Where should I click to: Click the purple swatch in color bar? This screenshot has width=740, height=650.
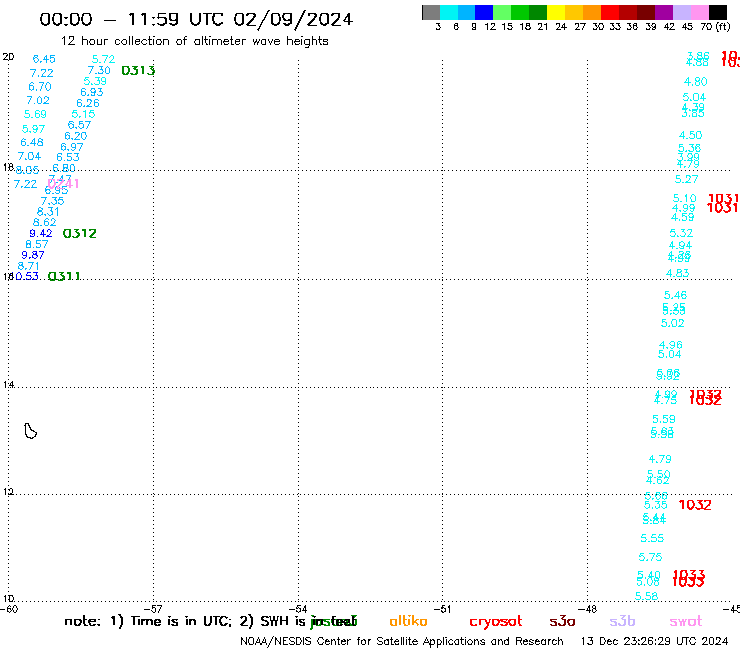tap(664, 12)
